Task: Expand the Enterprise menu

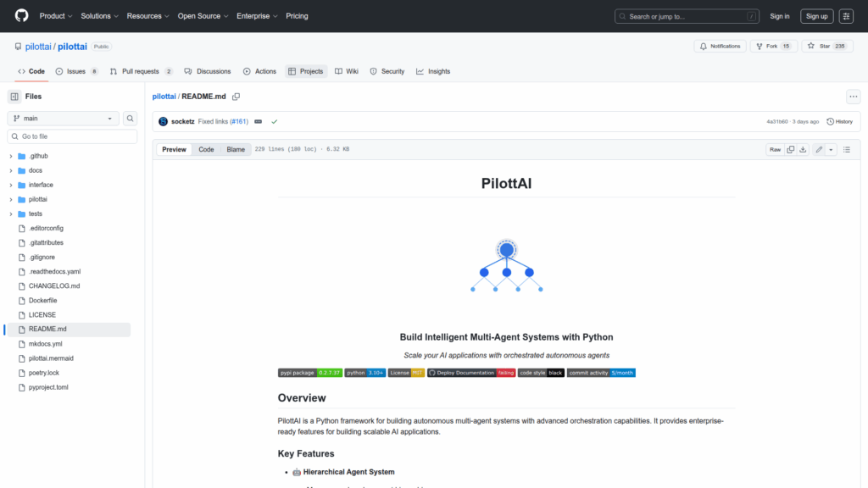Action: (x=257, y=16)
